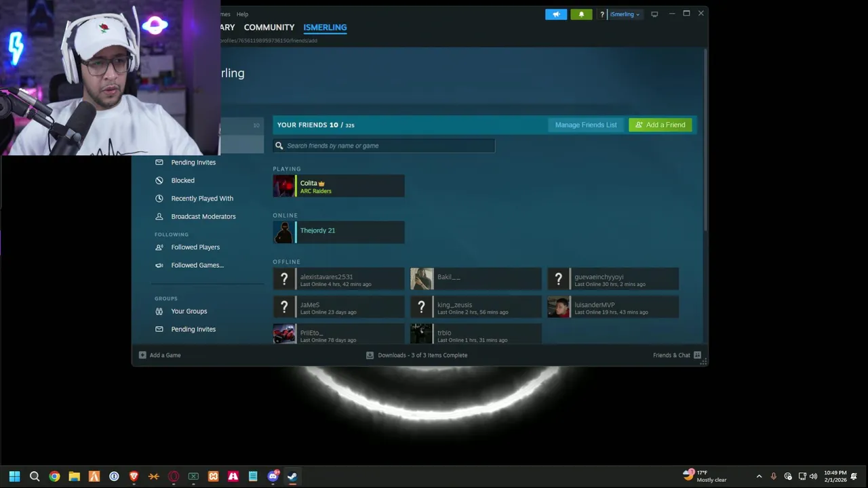Click system tray volume icon
The image size is (868, 488).
click(813, 476)
